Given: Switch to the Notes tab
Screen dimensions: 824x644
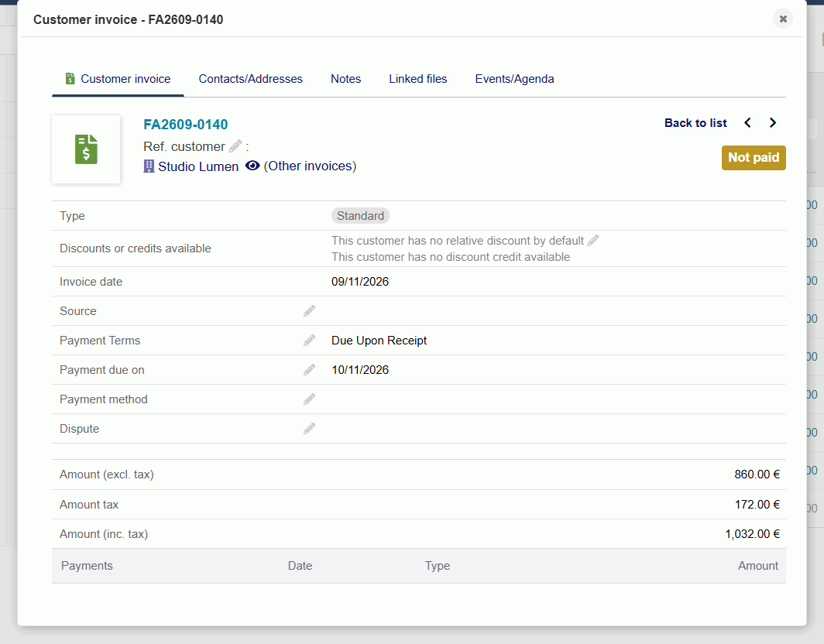Looking at the screenshot, I should click(345, 79).
